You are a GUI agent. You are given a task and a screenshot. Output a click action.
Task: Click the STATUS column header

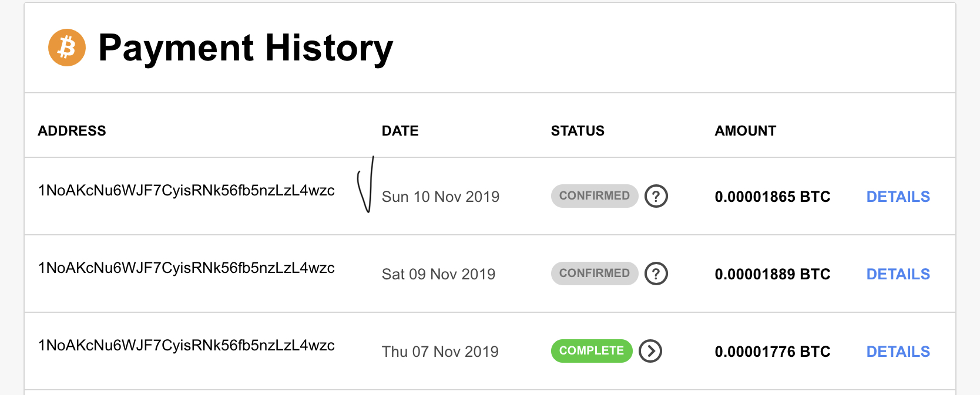click(x=578, y=131)
